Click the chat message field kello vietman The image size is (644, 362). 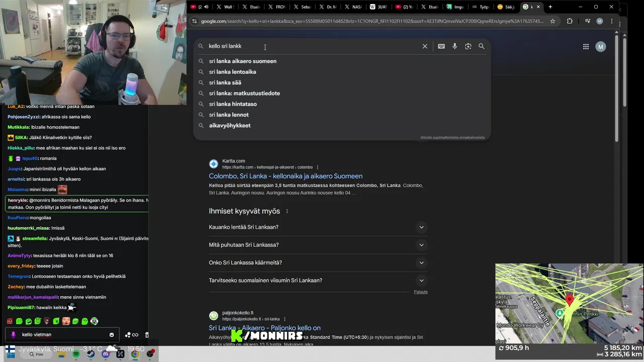coord(63,335)
